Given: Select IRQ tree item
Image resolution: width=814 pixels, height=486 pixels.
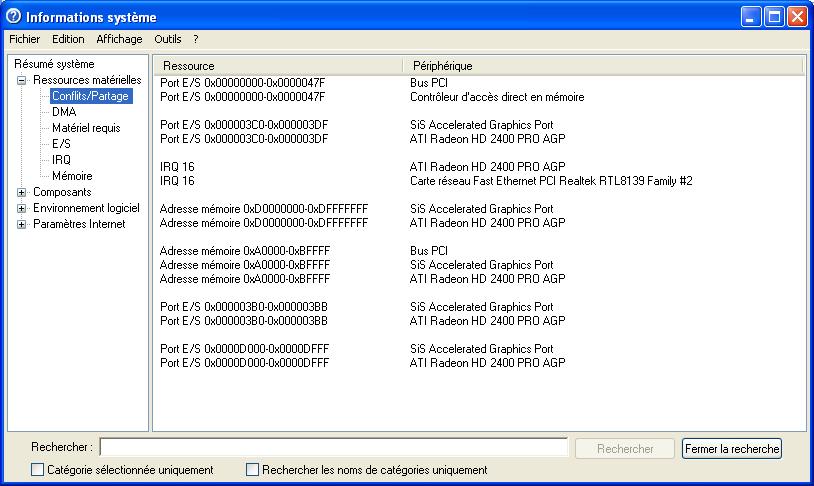Looking at the screenshot, I should 61,160.
